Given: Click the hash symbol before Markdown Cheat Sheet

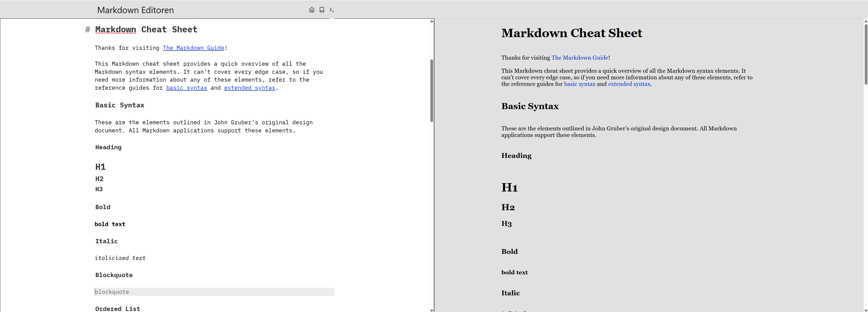Looking at the screenshot, I should [x=88, y=30].
